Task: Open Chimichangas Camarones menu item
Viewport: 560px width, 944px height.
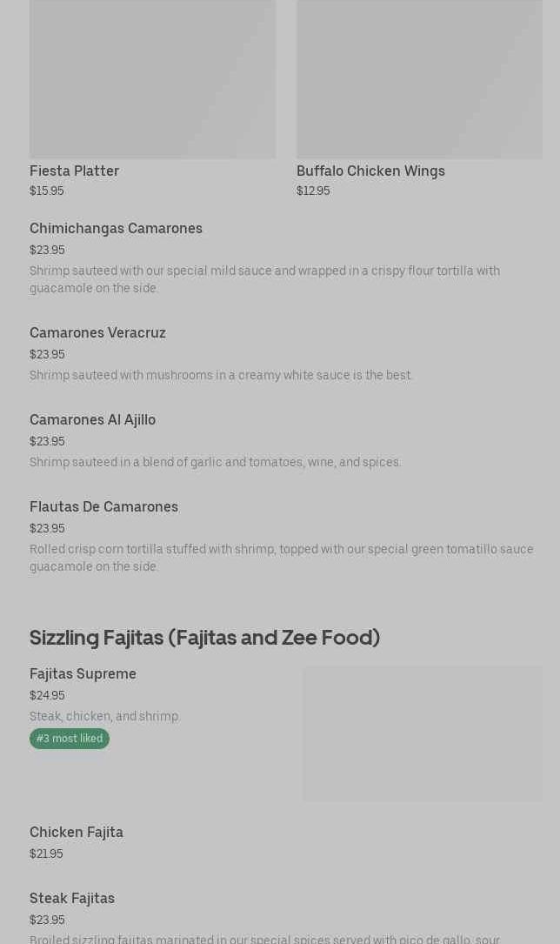Action: tap(116, 228)
